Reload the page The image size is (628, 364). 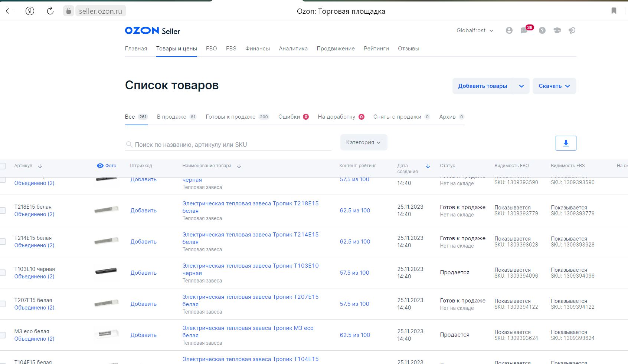tap(50, 11)
